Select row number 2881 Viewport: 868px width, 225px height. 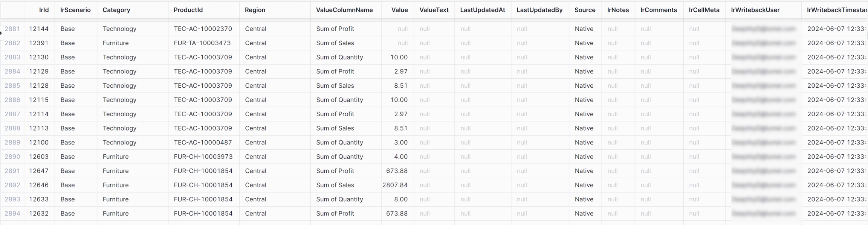(12, 29)
